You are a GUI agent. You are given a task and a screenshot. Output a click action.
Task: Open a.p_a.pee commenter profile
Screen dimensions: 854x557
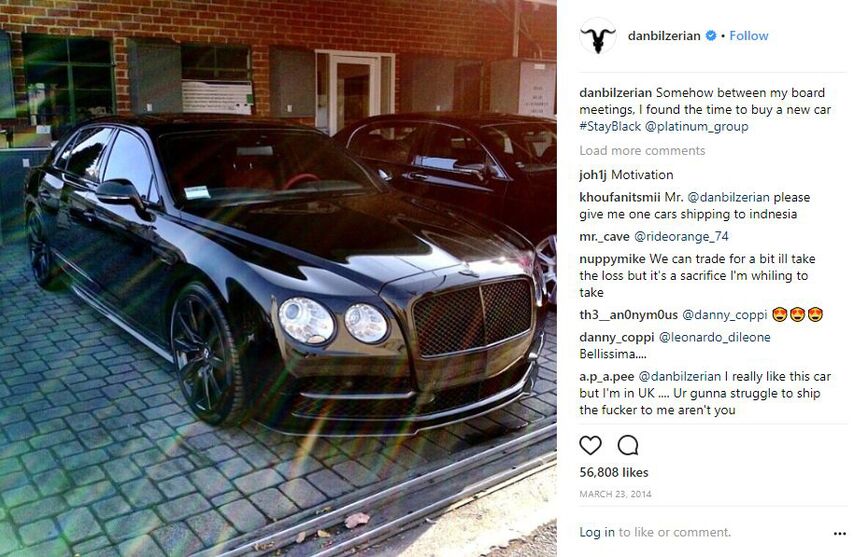click(x=607, y=376)
